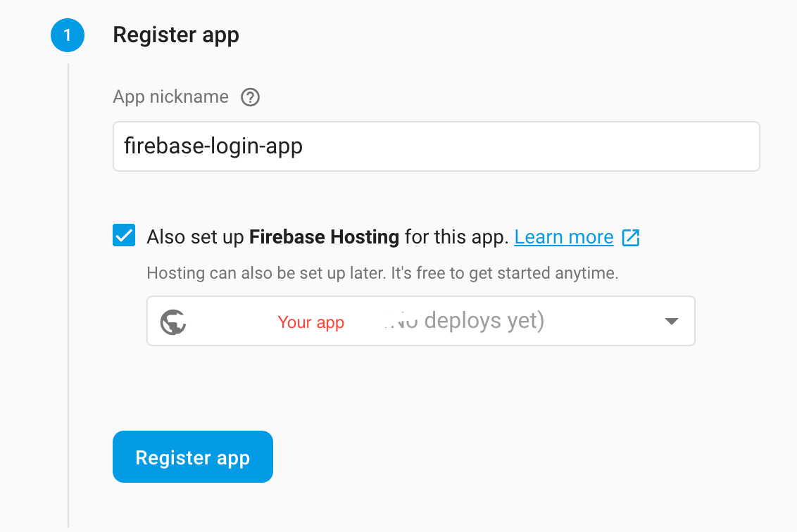Viewport: 797px width, 532px height.
Task: Click the blue step 1 circle badge
Action: coord(68,35)
